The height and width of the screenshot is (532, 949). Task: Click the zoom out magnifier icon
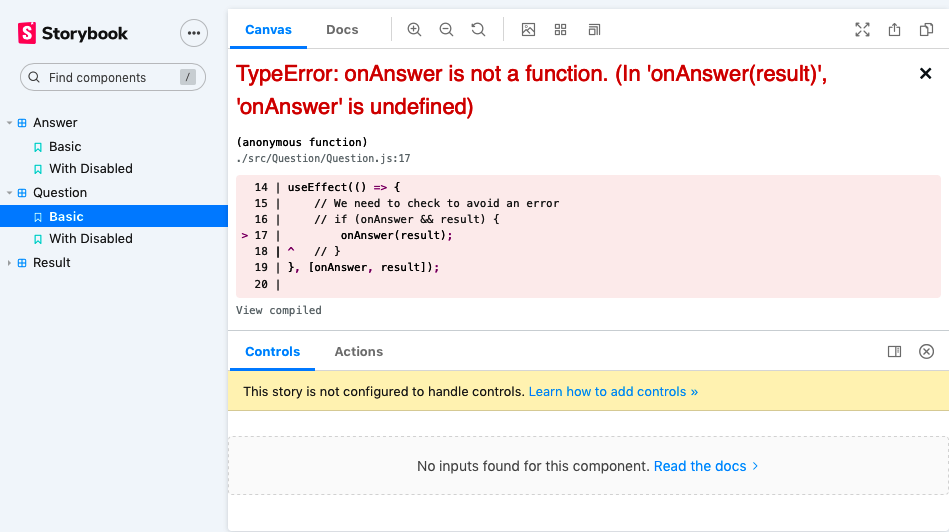click(x=446, y=30)
